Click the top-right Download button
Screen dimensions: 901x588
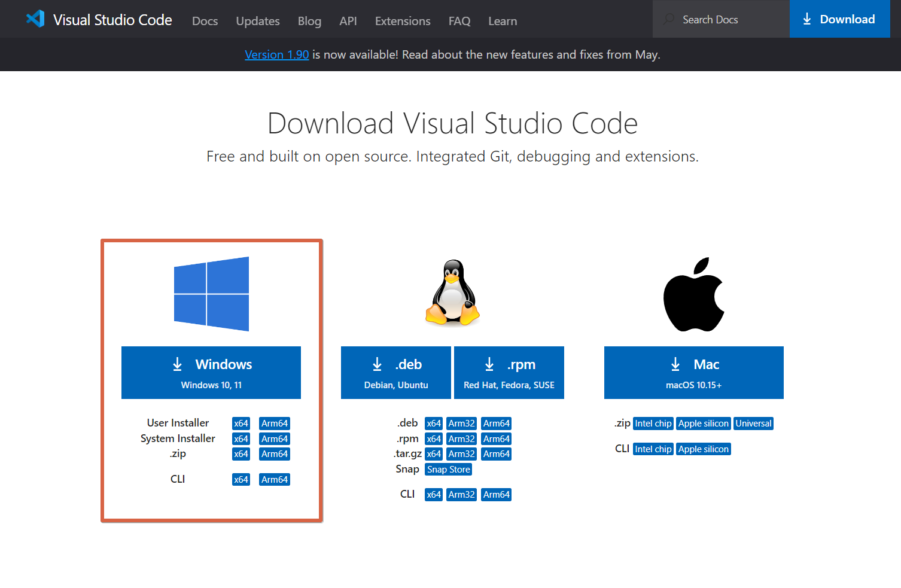point(840,19)
